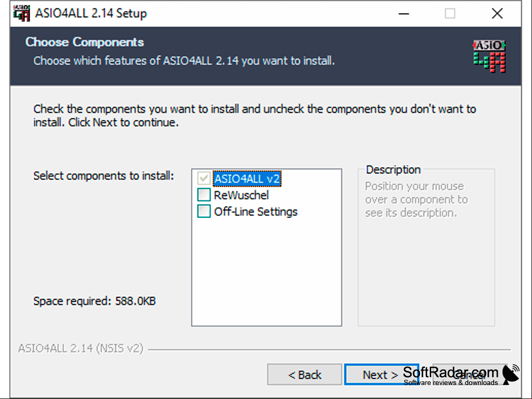This screenshot has height=399, width=532.
Task: Cancel the setup wizard
Action: coord(470,375)
